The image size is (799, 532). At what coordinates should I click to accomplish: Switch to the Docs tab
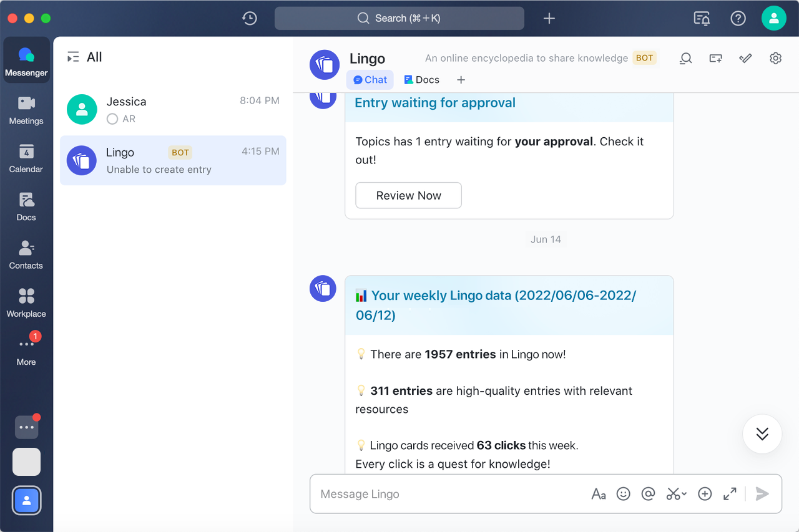(421, 80)
